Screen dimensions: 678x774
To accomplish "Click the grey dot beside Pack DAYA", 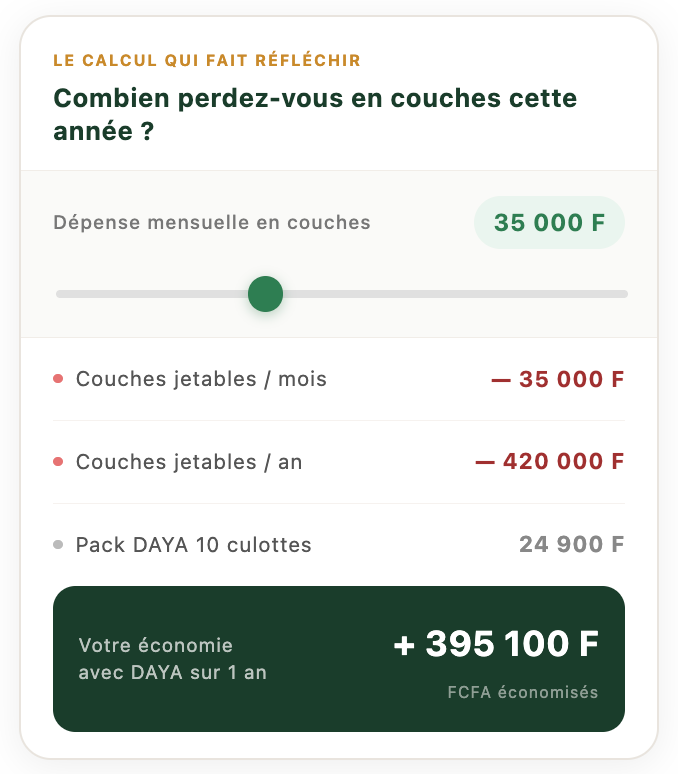I will click(58, 545).
